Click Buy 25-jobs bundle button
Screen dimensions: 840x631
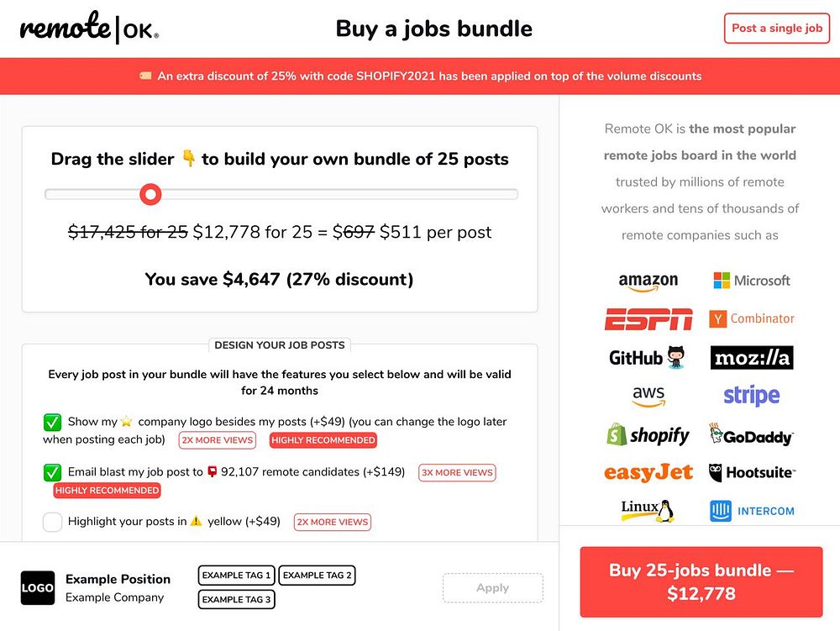pos(701,581)
